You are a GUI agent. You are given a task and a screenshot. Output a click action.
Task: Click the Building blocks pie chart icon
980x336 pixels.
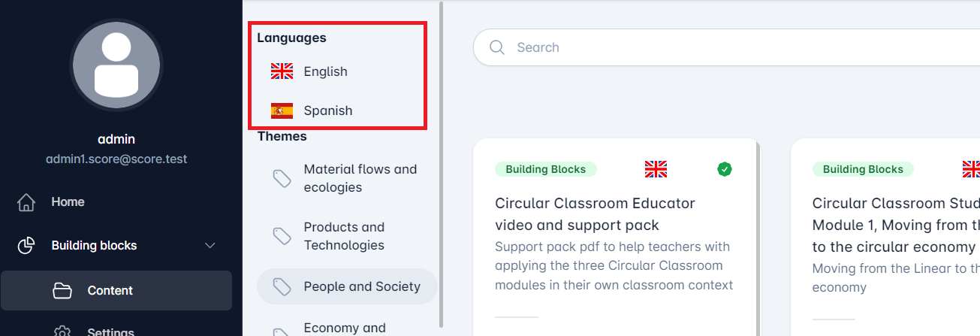pyautogui.click(x=26, y=246)
